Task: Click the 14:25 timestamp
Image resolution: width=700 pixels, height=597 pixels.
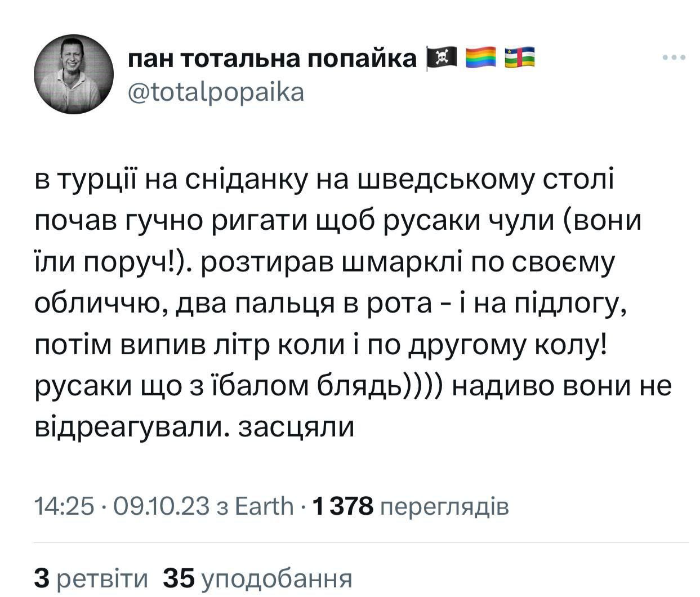Action: pyautogui.click(x=64, y=506)
